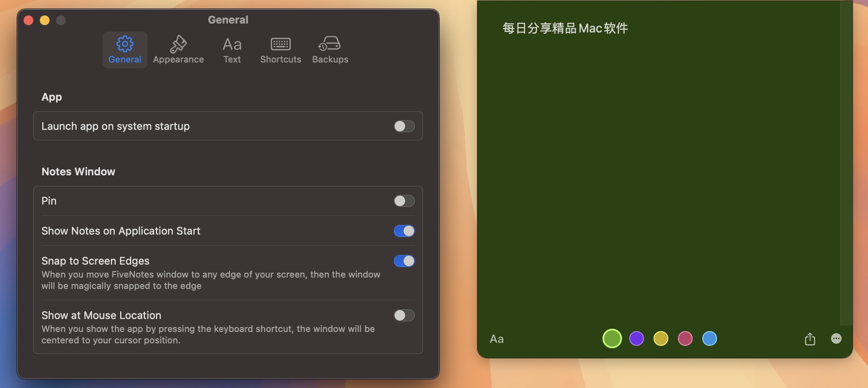Open the Appearance settings tab icon
Screen dimensions: 868x388
coord(179,44)
